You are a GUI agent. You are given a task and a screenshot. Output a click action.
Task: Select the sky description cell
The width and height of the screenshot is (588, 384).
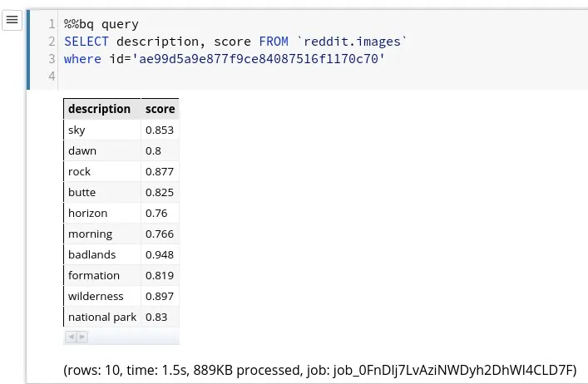(x=101, y=130)
